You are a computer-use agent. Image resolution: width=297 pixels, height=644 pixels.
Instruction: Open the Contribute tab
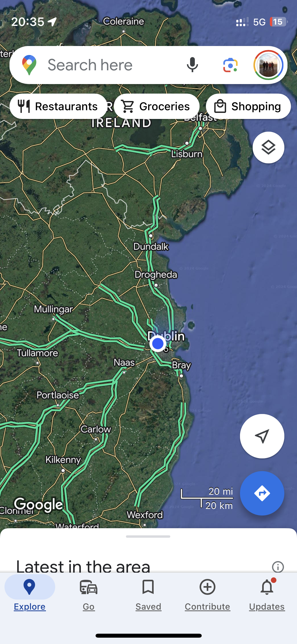tap(208, 595)
